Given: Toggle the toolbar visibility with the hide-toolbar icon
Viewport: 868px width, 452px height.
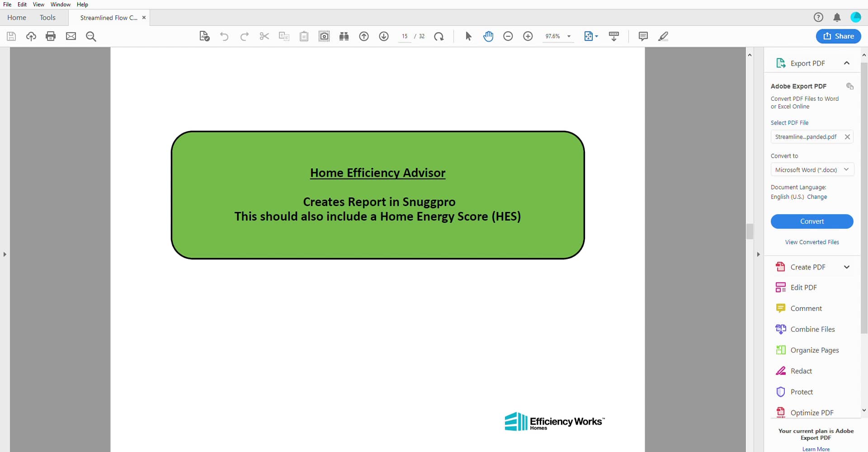Looking at the screenshot, I should [x=614, y=36].
